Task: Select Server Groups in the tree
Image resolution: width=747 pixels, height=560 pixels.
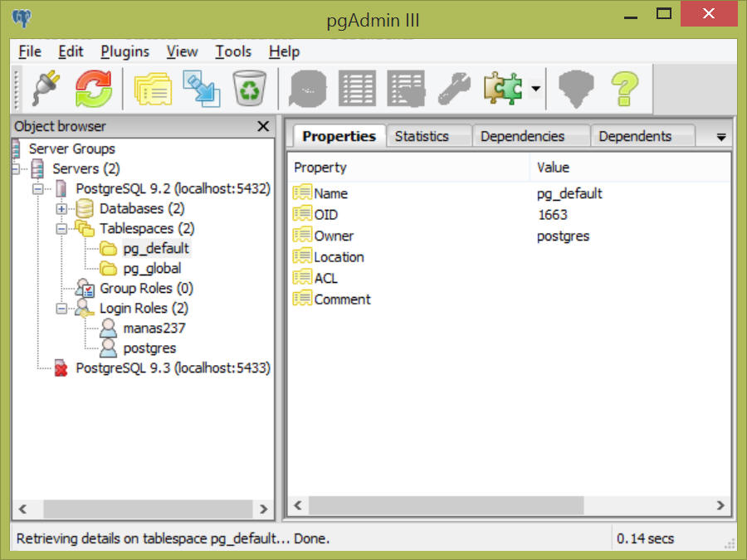Action: 71,149
